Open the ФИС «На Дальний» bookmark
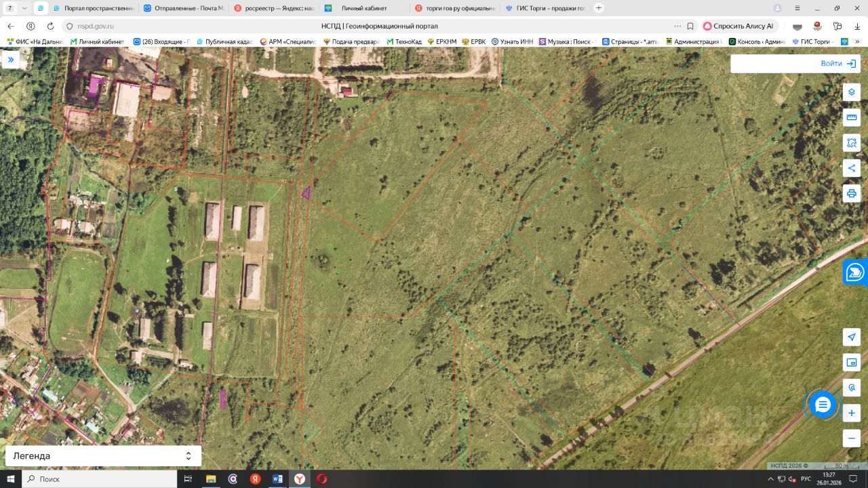The image size is (868, 488). pos(35,41)
